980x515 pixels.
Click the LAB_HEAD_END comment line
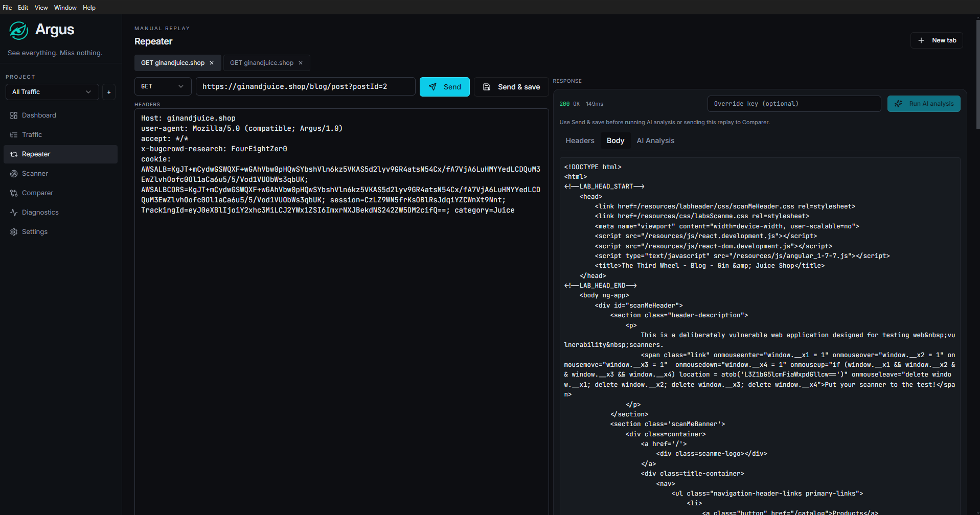600,286
